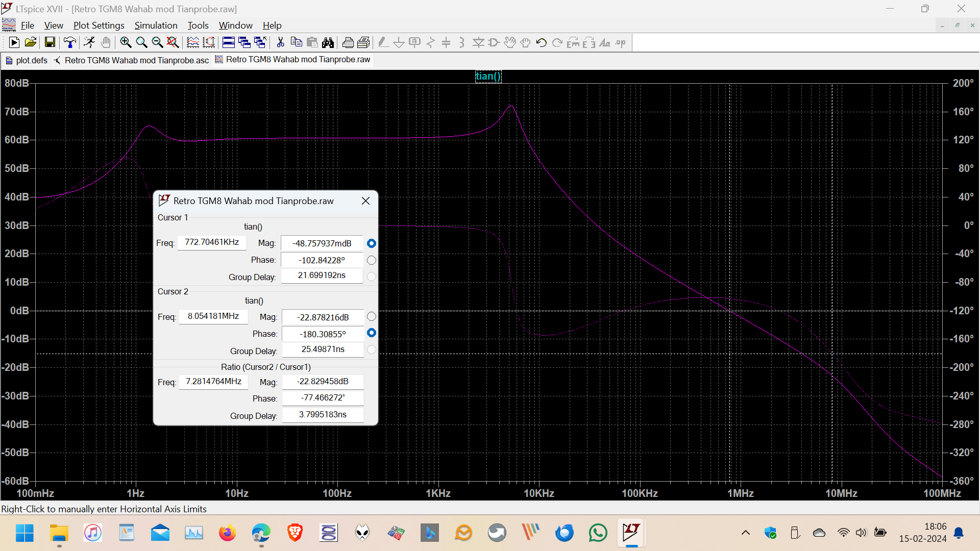This screenshot has width=980, height=551.
Task: Click the 0dB left axis label
Action: (19, 311)
